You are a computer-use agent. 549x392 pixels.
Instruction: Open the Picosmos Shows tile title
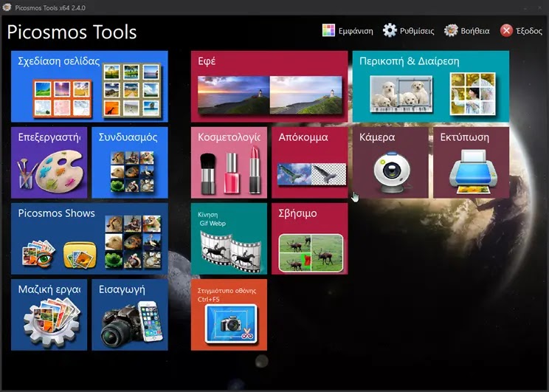click(56, 213)
